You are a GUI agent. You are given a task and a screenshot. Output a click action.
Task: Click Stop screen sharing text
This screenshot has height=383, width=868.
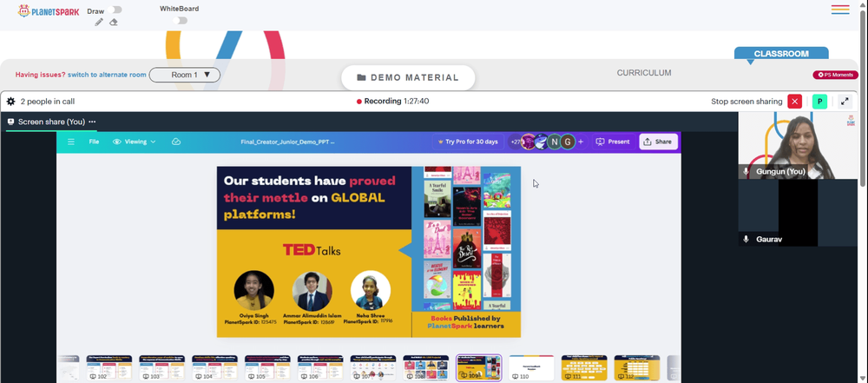[746, 102]
